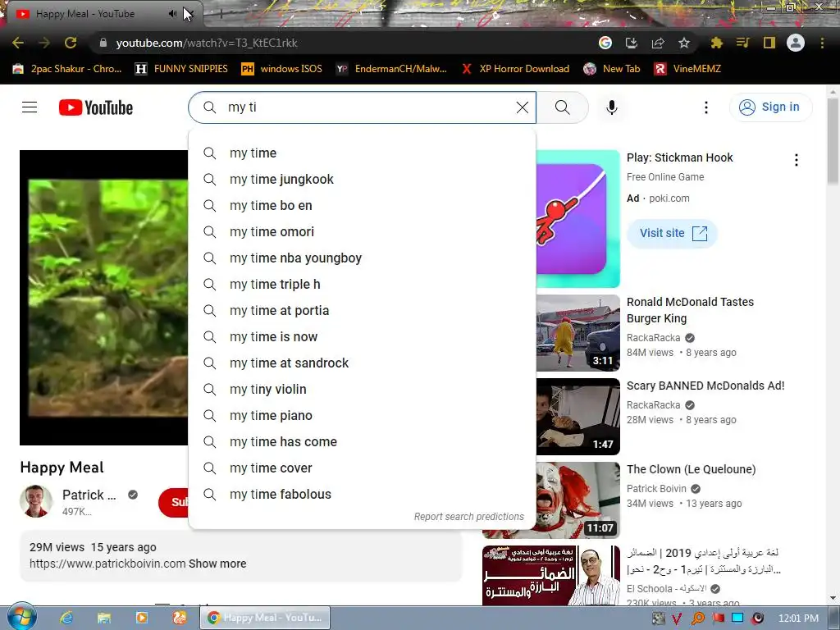Open the New Tab bookmark
Viewport: 840px width, 630px height.
tap(612, 69)
